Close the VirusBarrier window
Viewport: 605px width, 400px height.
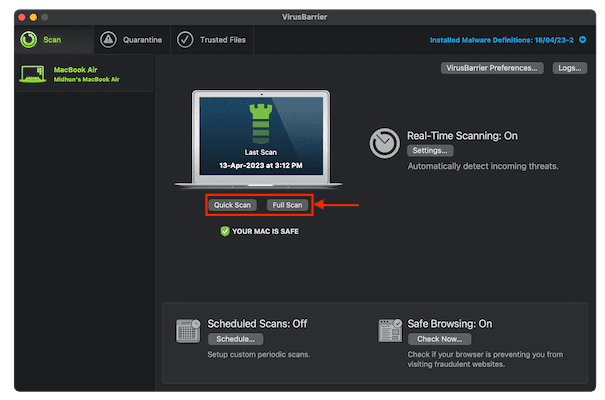coord(22,17)
